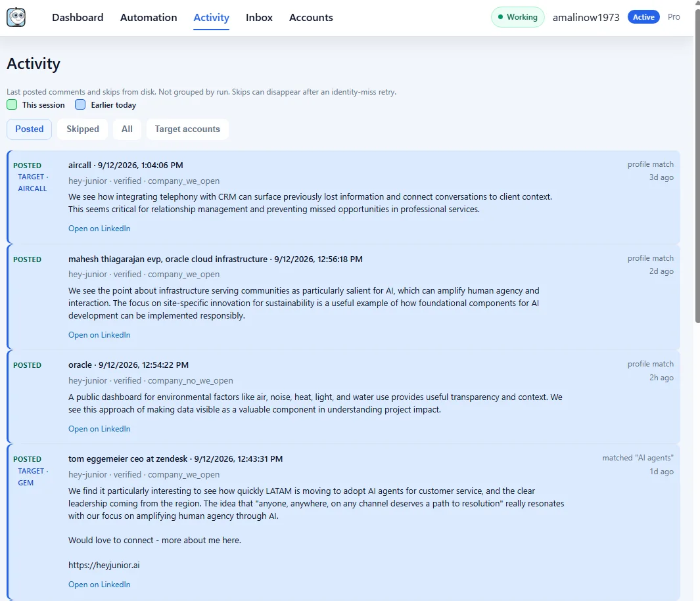Click profile match label on oracle card
700x601 pixels.
coord(651,364)
